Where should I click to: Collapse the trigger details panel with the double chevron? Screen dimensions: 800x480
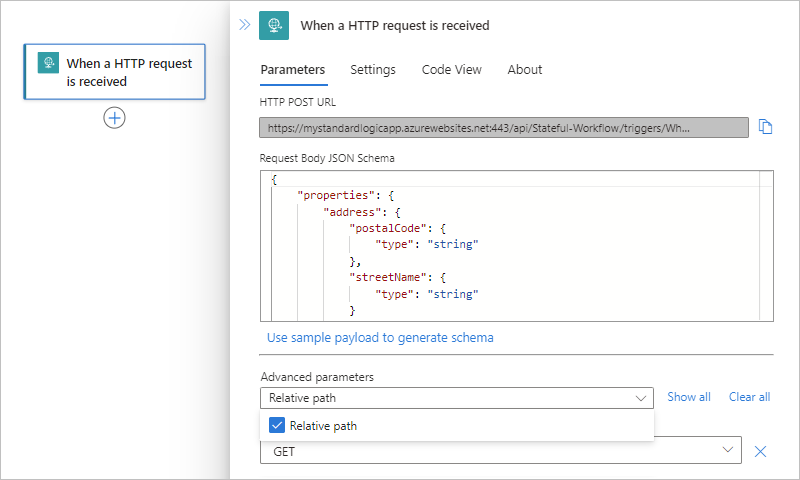[x=245, y=25]
